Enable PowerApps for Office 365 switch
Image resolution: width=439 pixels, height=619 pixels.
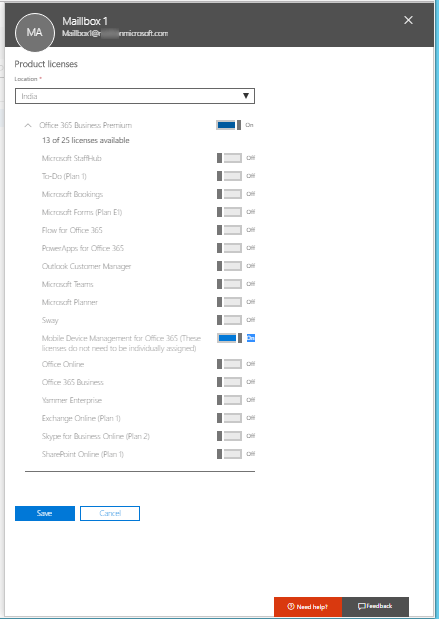click(229, 248)
